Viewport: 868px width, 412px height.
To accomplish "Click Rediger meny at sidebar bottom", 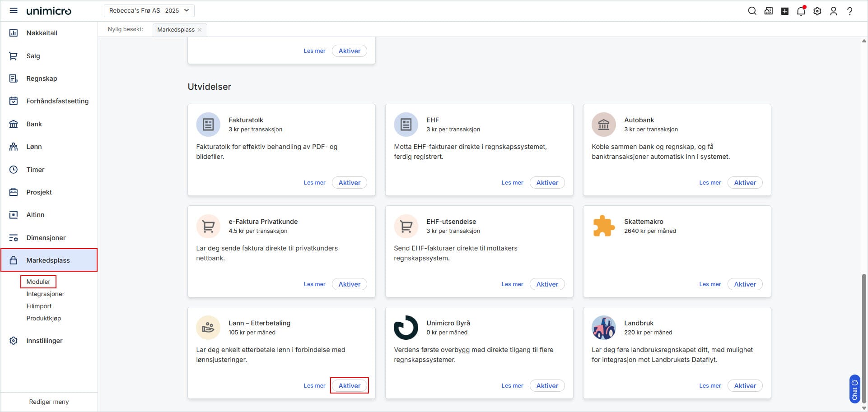I will point(49,402).
